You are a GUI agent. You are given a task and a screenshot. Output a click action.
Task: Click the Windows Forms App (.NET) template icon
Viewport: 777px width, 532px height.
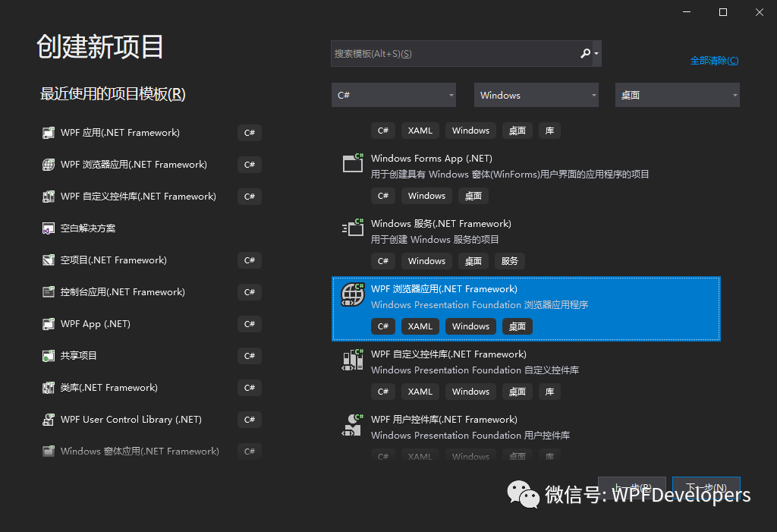353,162
